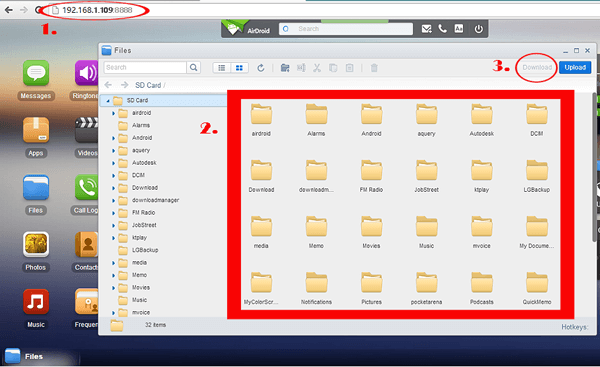Screen dimensions: 600x367
Task: Collapse the SD Card tree node
Action: tap(108, 101)
